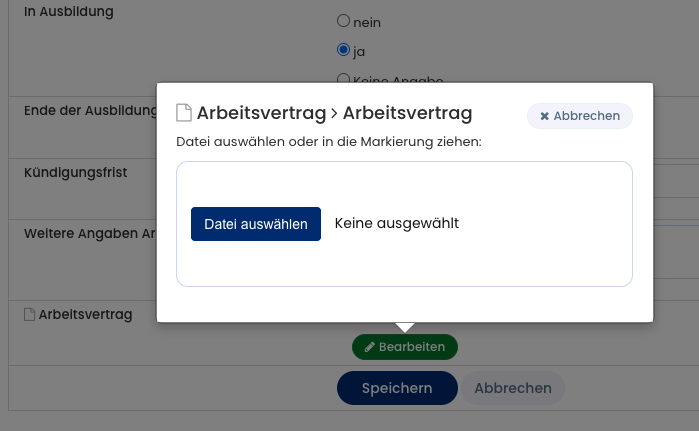
Task: Save the form with Speichern
Action: (397, 388)
